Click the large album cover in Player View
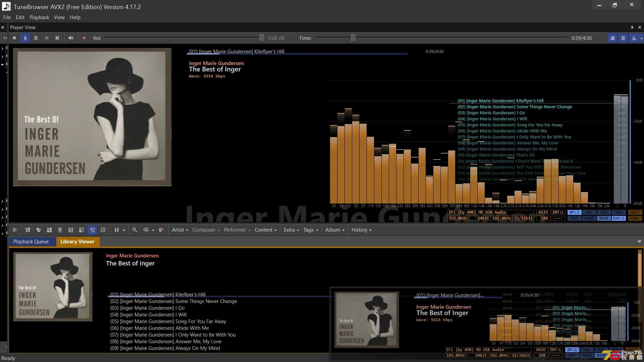This screenshot has height=362, width=644. pos(92,117)
